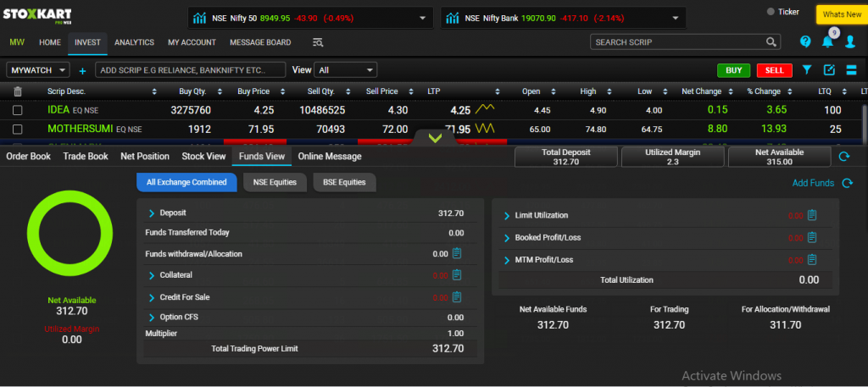Click the green BUY button

733,70
